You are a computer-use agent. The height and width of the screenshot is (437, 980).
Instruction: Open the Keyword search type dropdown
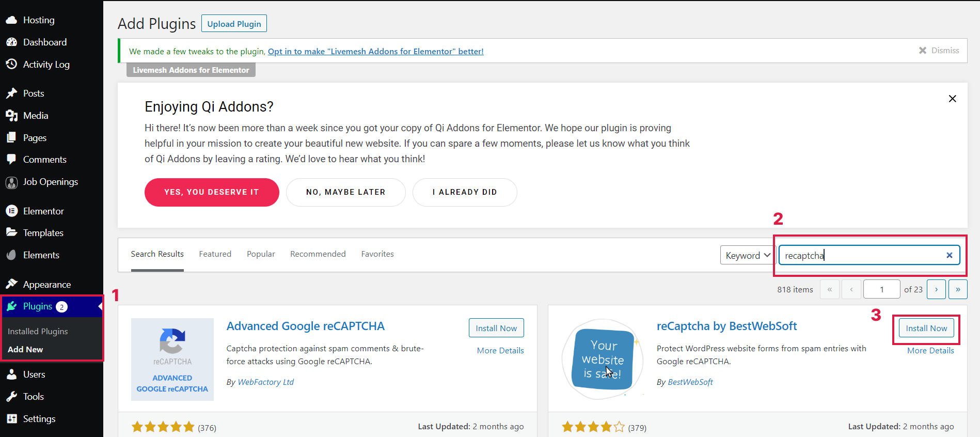pos(748,255)
